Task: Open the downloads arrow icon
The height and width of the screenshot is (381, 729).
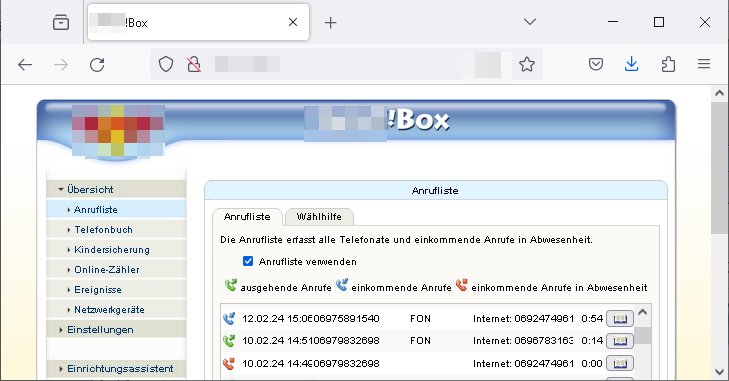Action: (x=631, y=64)
